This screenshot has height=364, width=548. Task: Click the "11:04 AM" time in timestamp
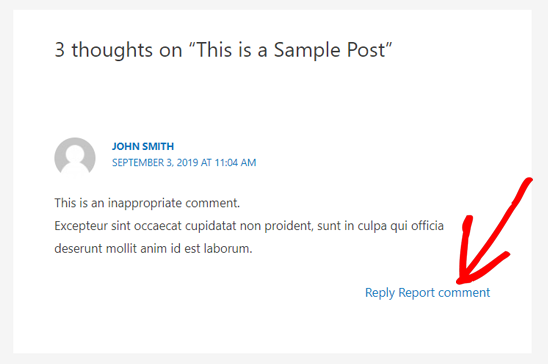pyautogui.click(x=235, y=163)
